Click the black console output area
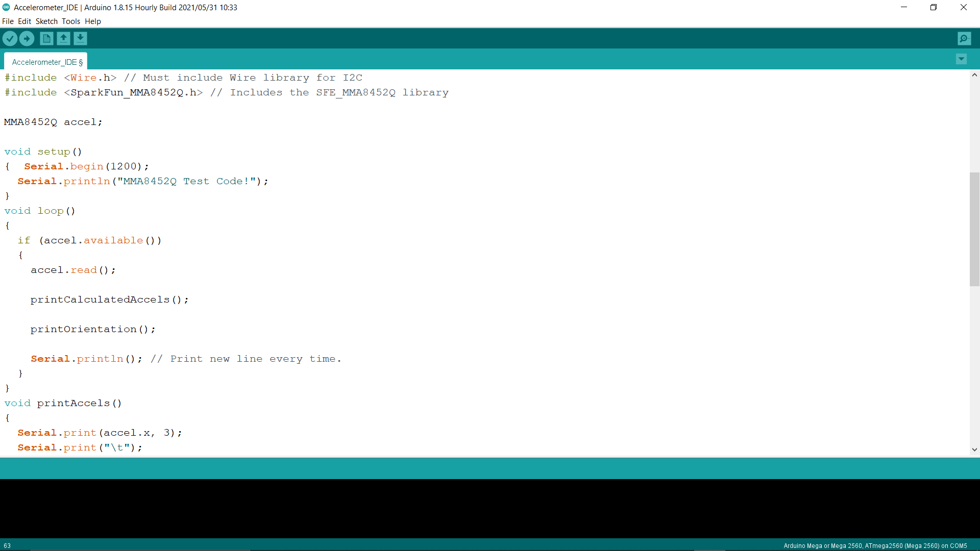Viewport: 980px width, 551px height. (x=490, y=508)
